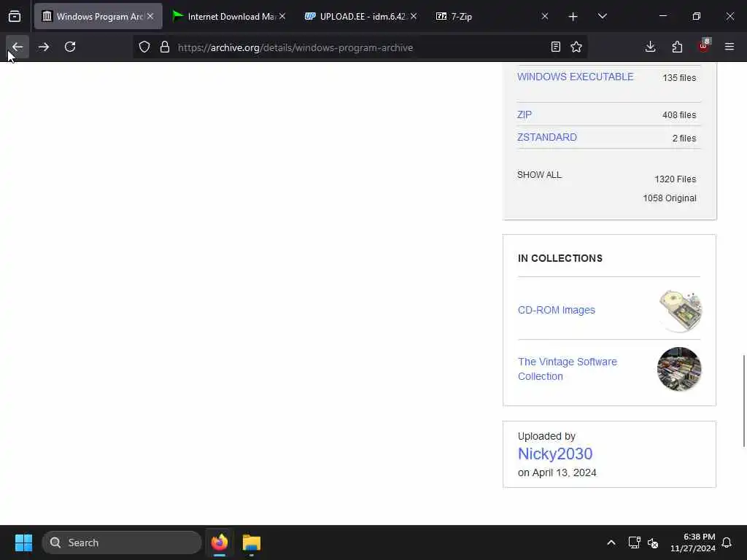Viewport: 747px width, 560px height.
Task: Open the Downloads panel icon
Action: click(650, 47)
